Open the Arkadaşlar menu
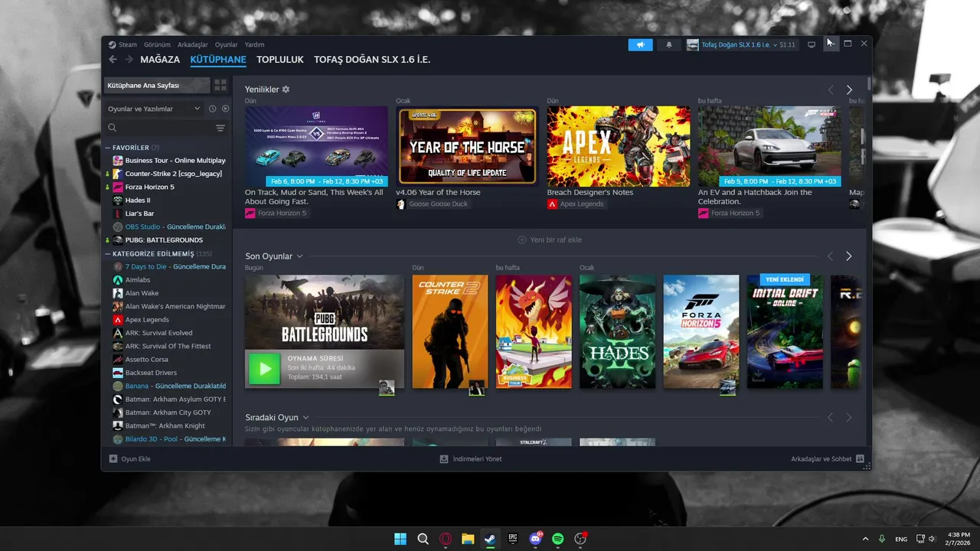 [193, 44]
